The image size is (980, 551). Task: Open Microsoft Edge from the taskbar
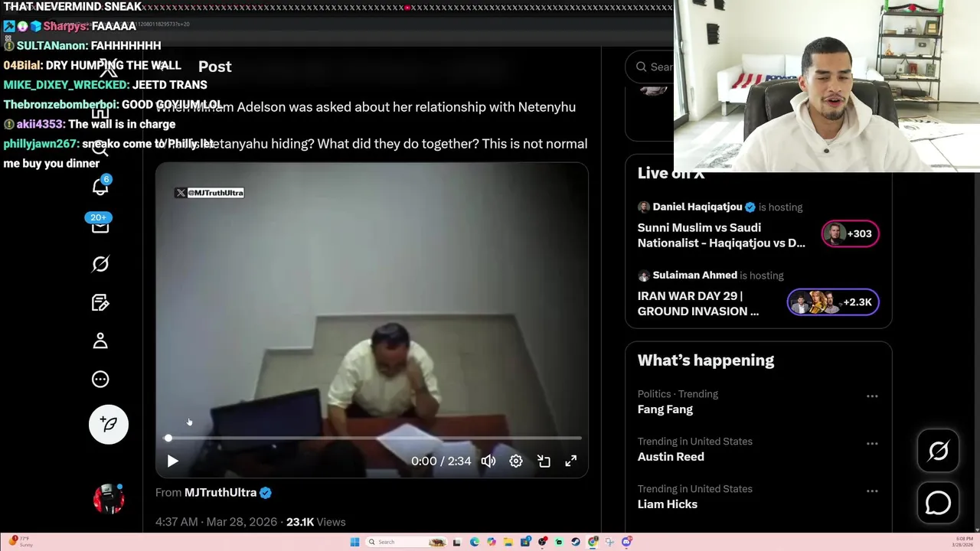pos(475,542)
